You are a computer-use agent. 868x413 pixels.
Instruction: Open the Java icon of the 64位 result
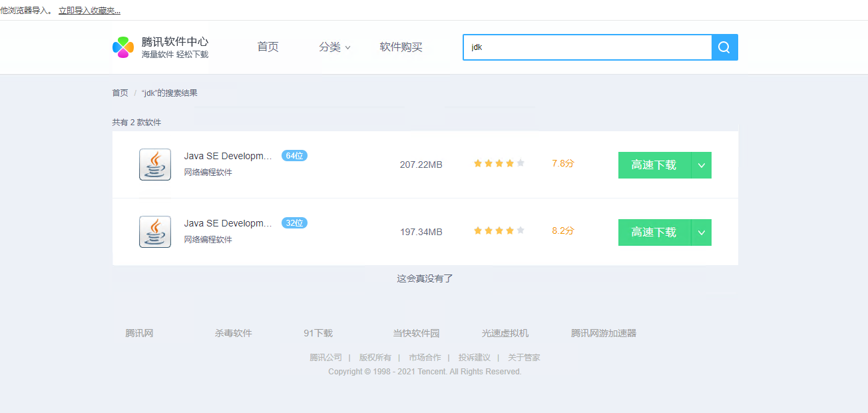(x=155, y=165)
